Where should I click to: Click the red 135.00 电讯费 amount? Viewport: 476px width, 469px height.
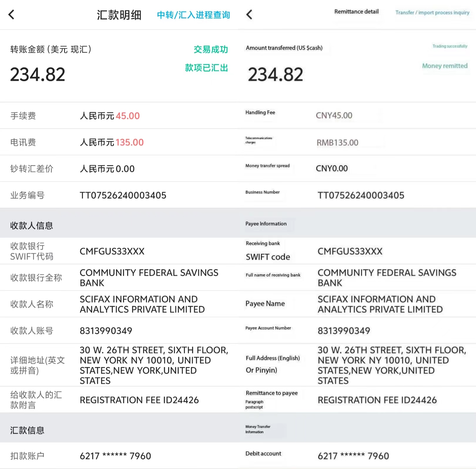[x=130, y=142]
